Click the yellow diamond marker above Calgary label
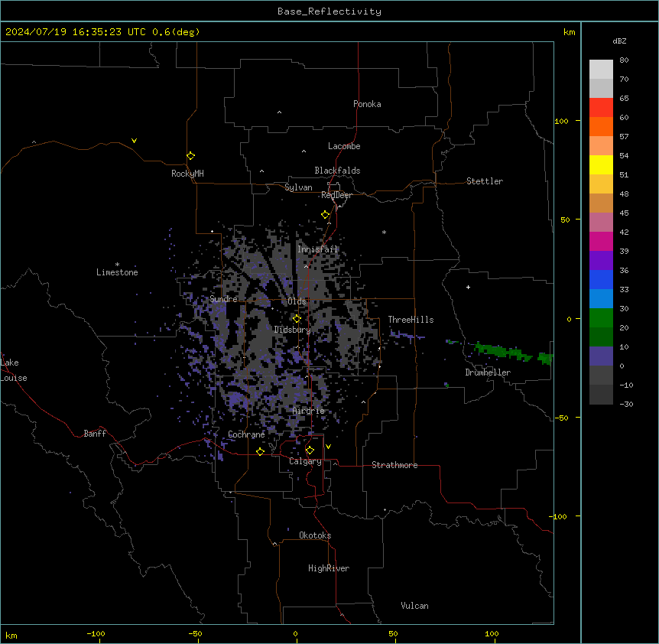This screenshot has height=644, width=659. (x=310, y=450)
